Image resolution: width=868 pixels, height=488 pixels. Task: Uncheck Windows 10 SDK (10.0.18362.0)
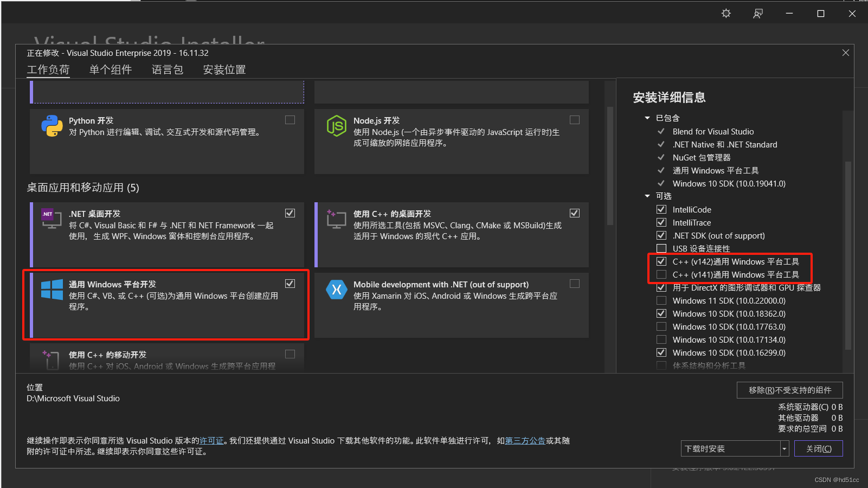coord(661,313)
